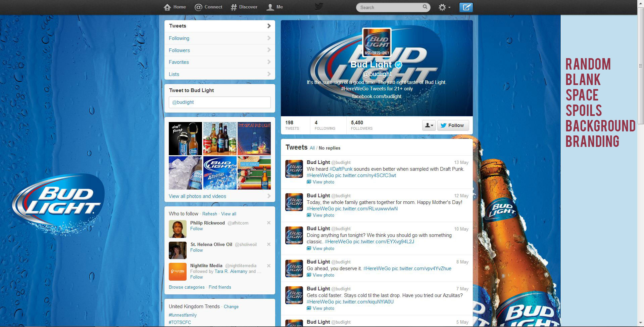Select the No replies tweets filter
Viewport: 644px width, 327px height.
[x=330, y=148]
